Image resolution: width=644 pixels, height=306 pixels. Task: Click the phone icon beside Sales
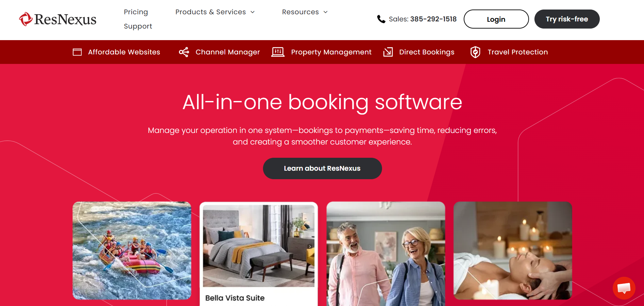click(381, 19)
